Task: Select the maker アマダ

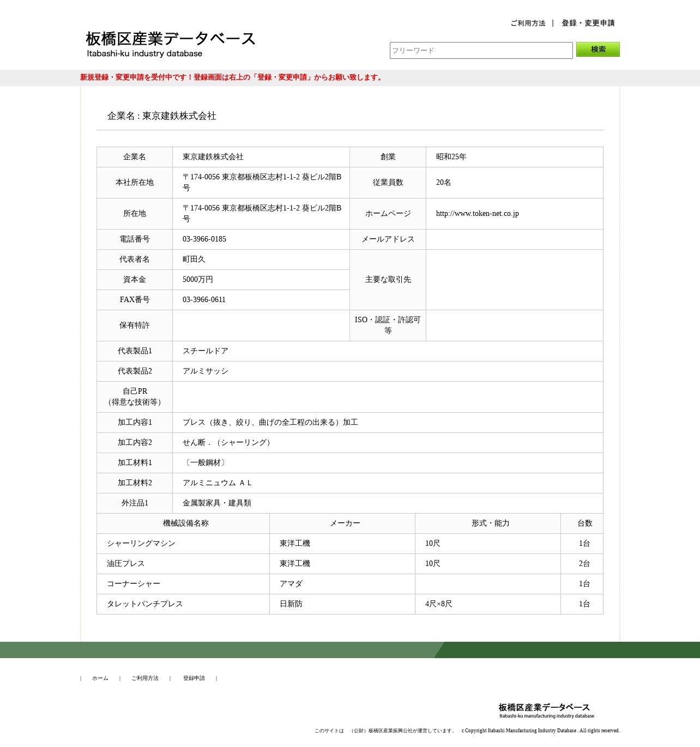Action: point(291,584)
